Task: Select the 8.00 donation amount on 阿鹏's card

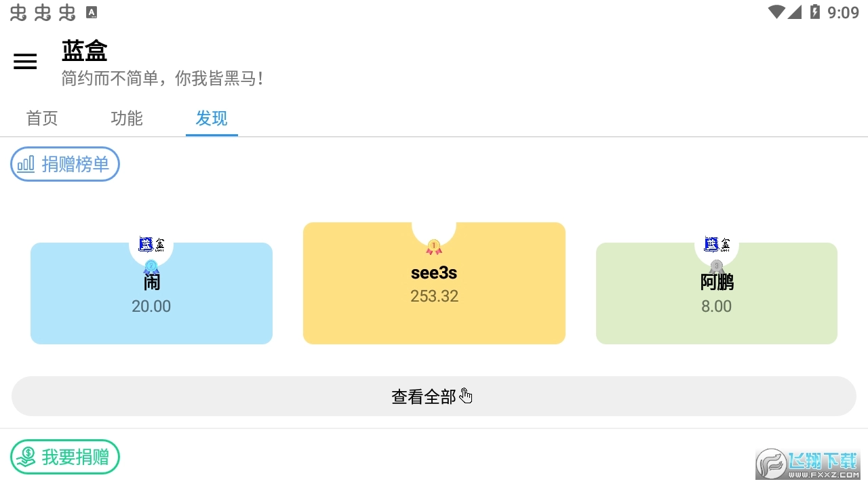Action: point(716,306)
